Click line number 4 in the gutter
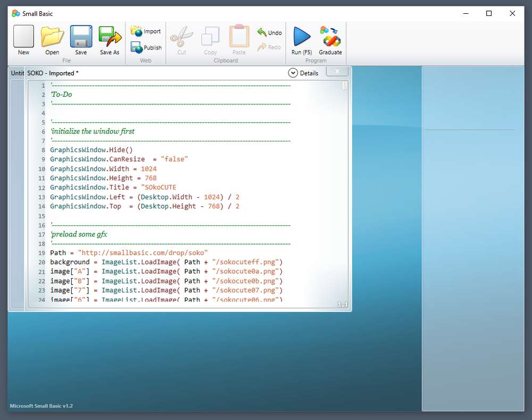Screen dimensions: 532x420 (x=43, y=113)
